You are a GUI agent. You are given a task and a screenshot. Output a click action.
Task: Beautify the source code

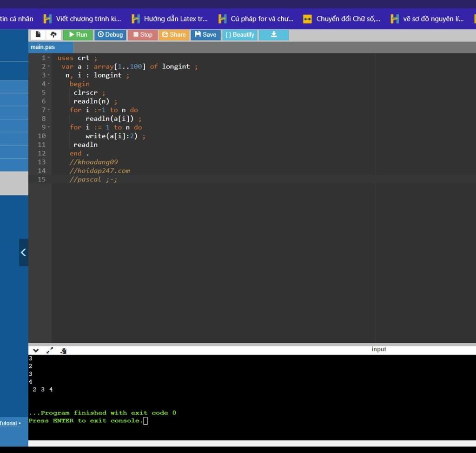pyautogui.click(x=240, y=34)
